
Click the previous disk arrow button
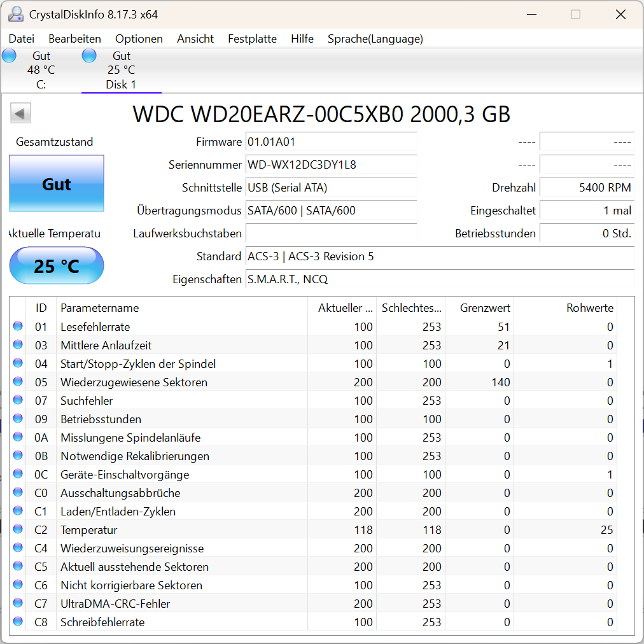coord(20,113)
